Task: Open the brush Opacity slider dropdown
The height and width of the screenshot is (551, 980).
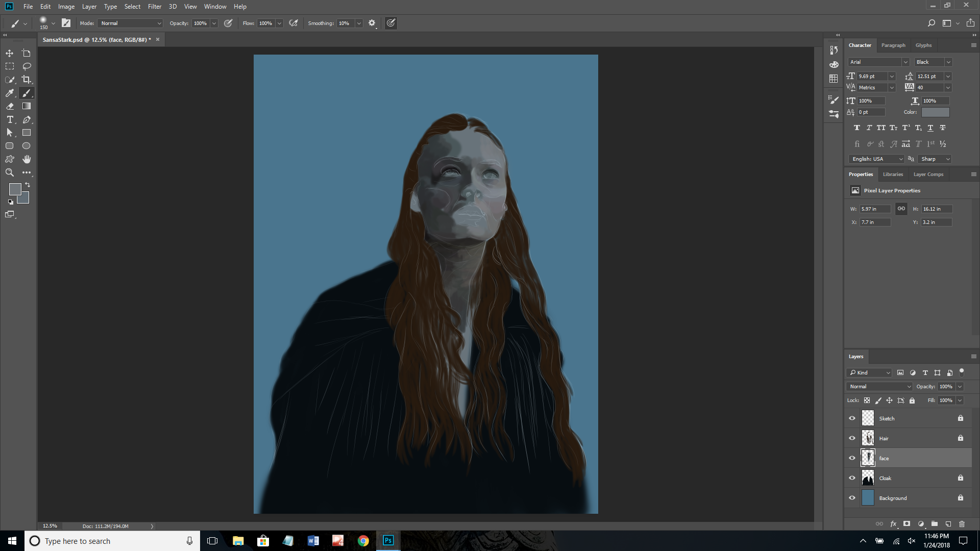Action: click(214, 23)
